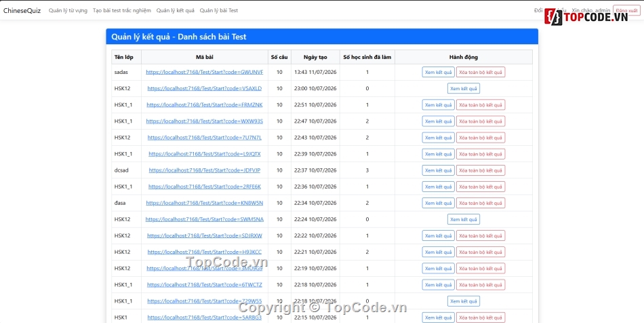This screenshot has width=644, height=323.
Task: Click the 'Hành động' column header
Action: tap(464, 57)
